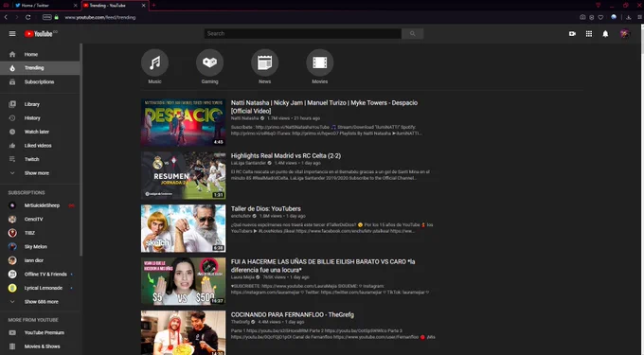Open CenciTV channel subscription

coord(40,220)
